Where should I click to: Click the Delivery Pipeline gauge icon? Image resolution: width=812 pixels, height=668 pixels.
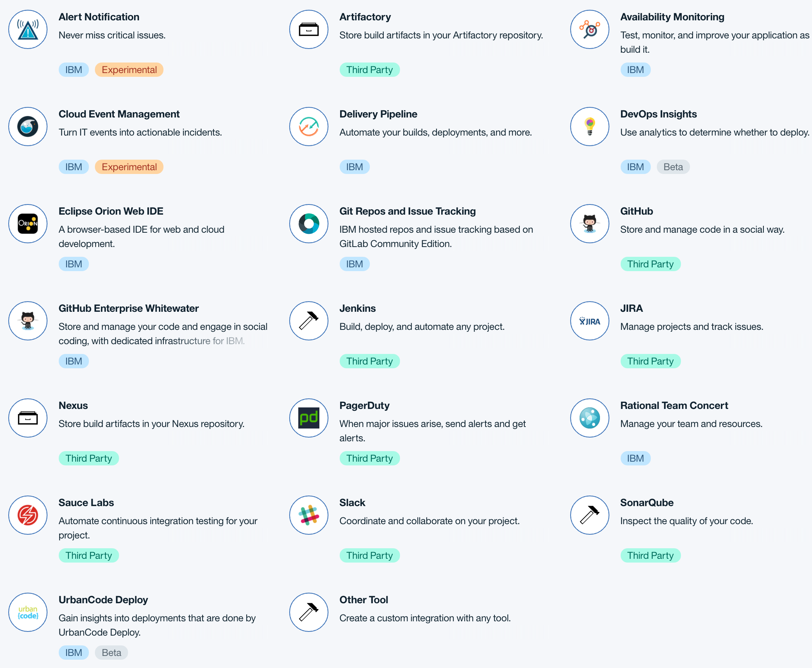point(308,127)
